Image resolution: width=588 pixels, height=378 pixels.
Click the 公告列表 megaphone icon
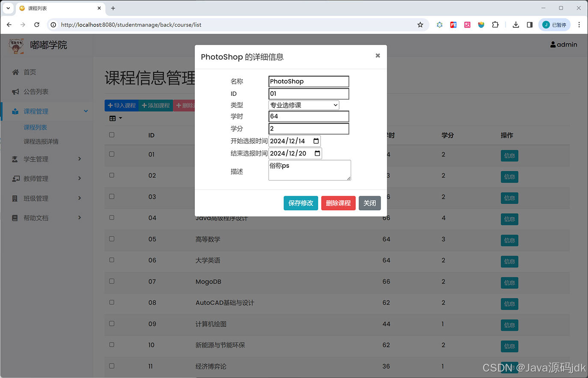[15, 92]
